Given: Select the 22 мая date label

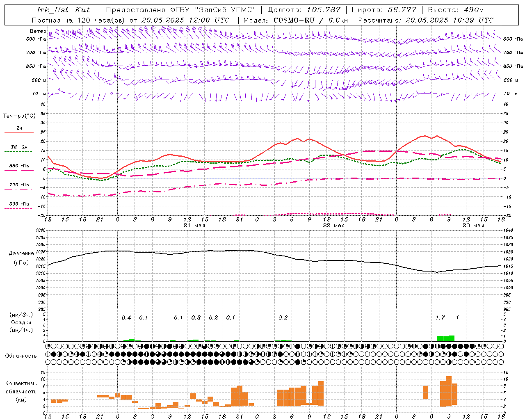Looking at the screenshot, I should tap(333, 226).
